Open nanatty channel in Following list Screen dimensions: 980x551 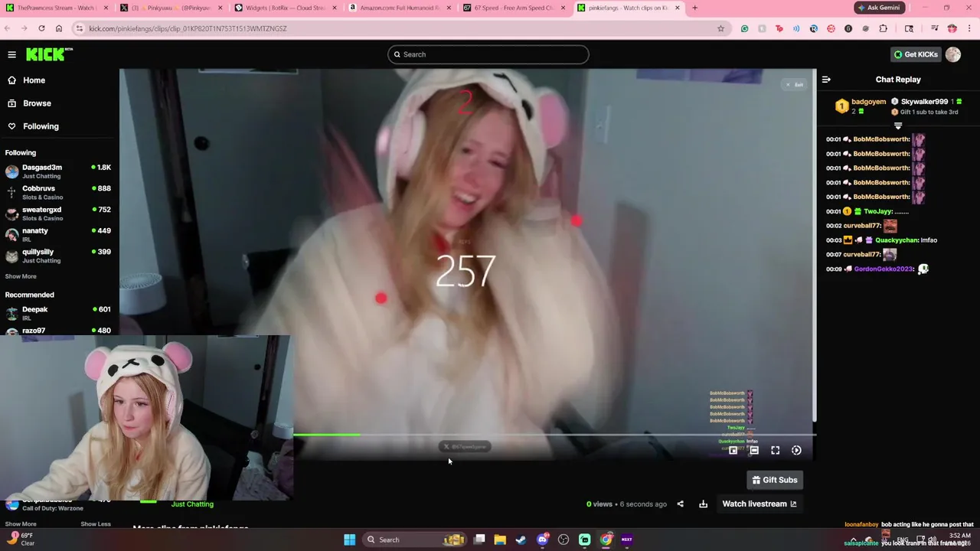58,234
